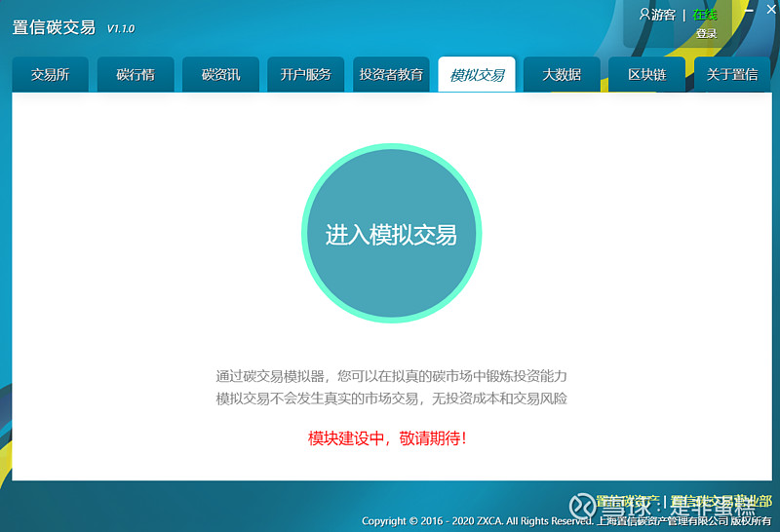Switch to the 碳行情 tab
The width and height of the screenshot is (780, 532).
[x=136, y=75]
